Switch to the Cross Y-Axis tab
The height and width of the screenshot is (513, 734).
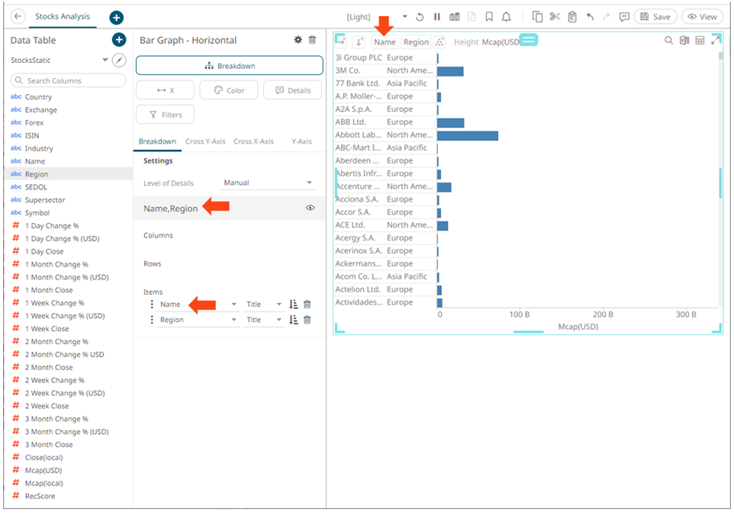pos(207,142)
